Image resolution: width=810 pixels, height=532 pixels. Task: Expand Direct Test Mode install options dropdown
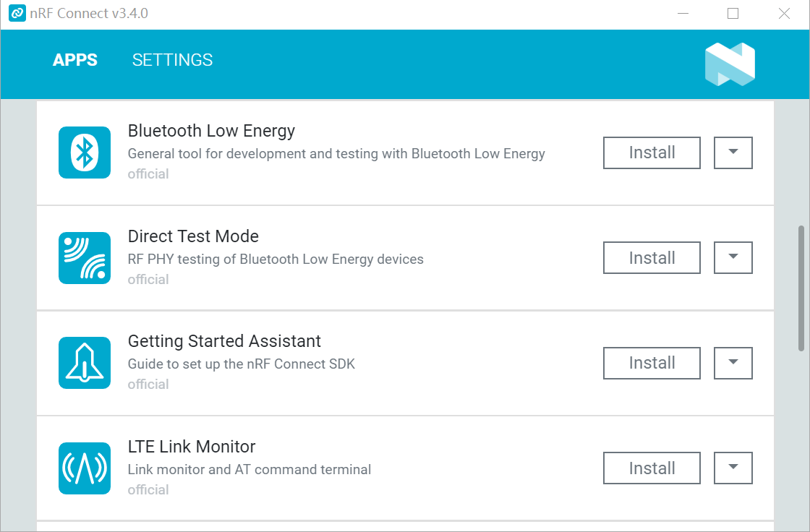(x=733, y=258)
